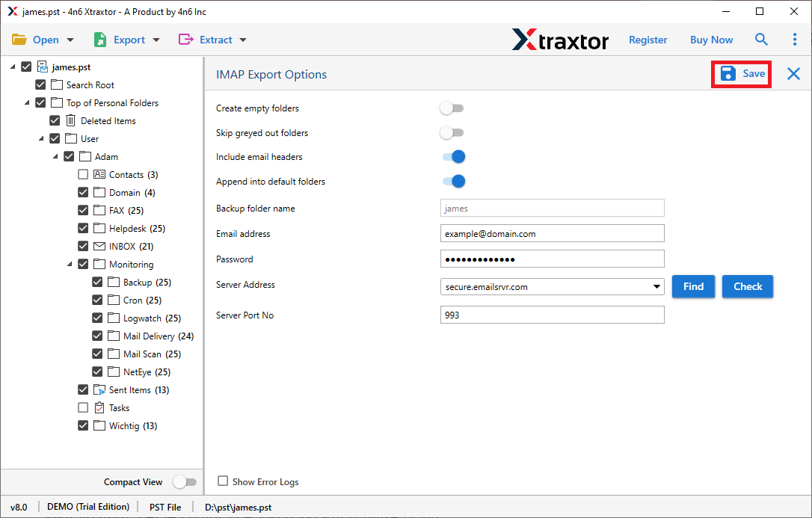Disable the Include email headers toggle
The image size is (812, 518).
(x=452, y=156)
